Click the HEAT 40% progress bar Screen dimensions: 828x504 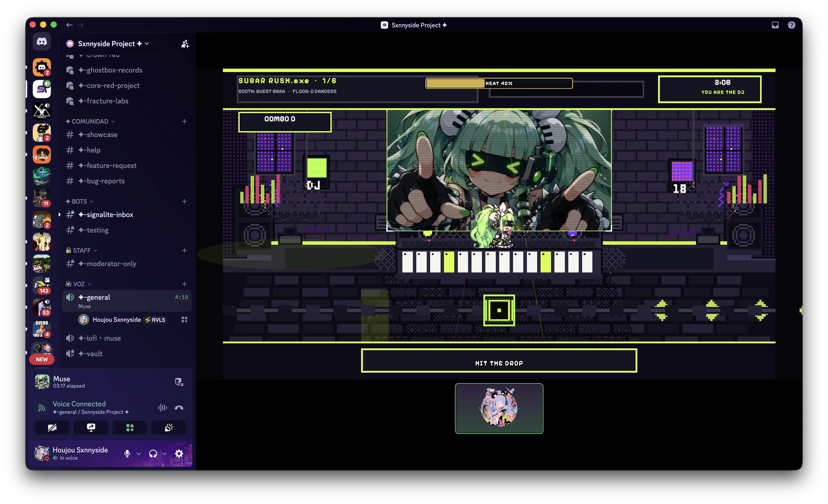[499, 83]
